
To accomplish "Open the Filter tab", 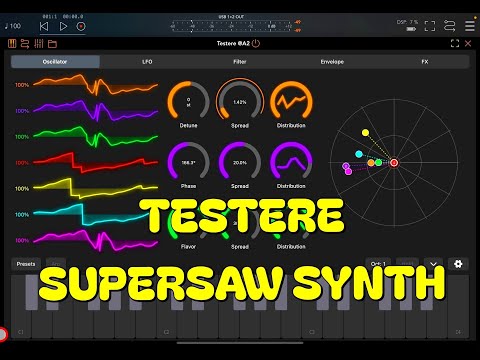I will coord(240,62).
